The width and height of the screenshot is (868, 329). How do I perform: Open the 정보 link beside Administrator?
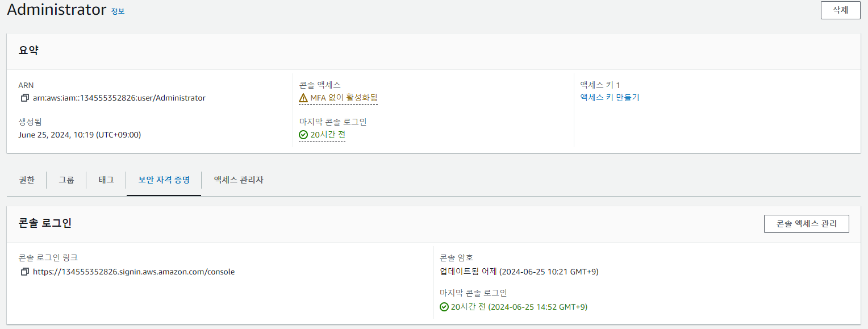coord(118,11)
